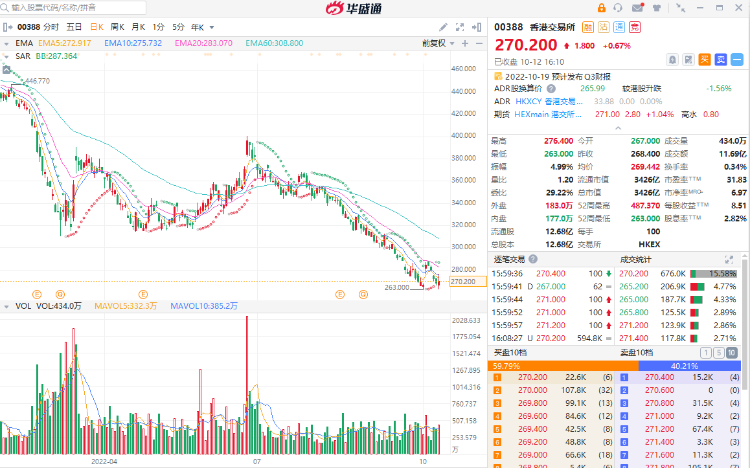Switch to 五日 five-day tab
The image size is (750, 468).
tap(74, 27)
